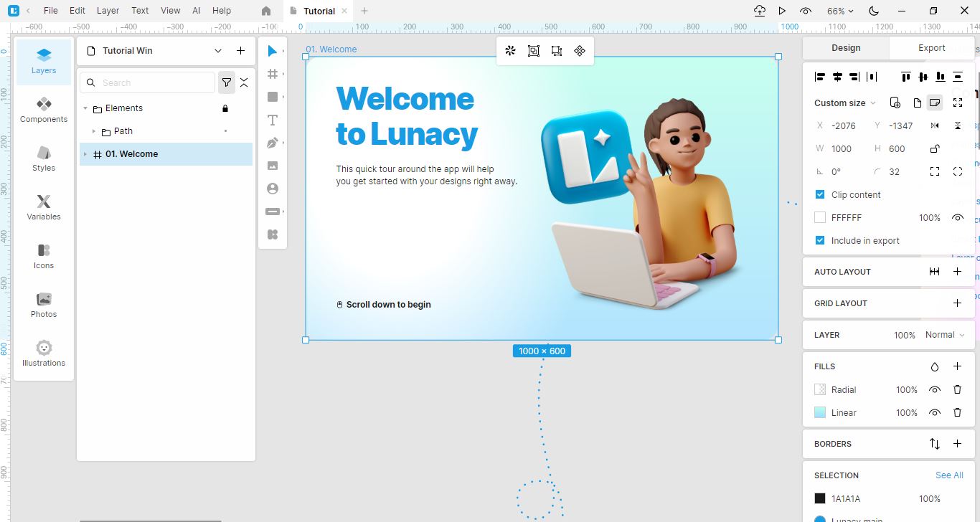Pick the Image tool

tap(272, 166)
